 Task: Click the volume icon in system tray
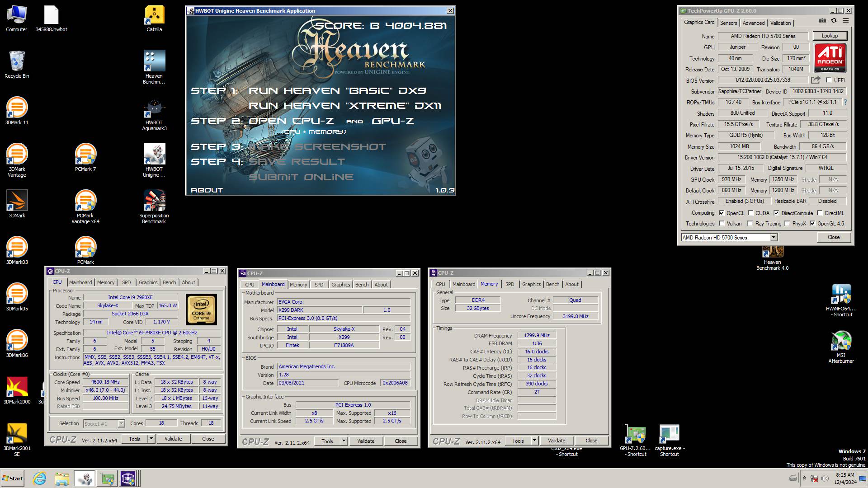825,478
